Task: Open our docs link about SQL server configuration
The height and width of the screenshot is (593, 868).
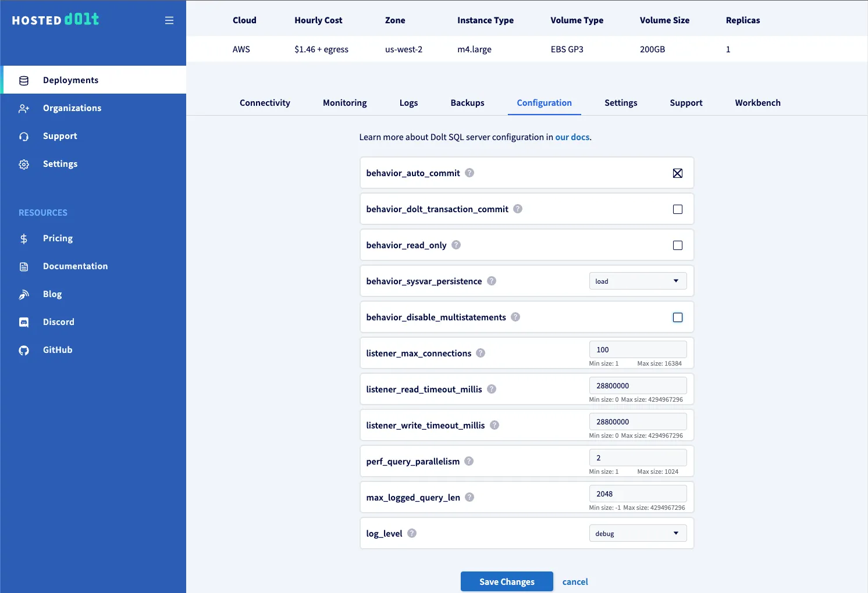Action: 572,137
